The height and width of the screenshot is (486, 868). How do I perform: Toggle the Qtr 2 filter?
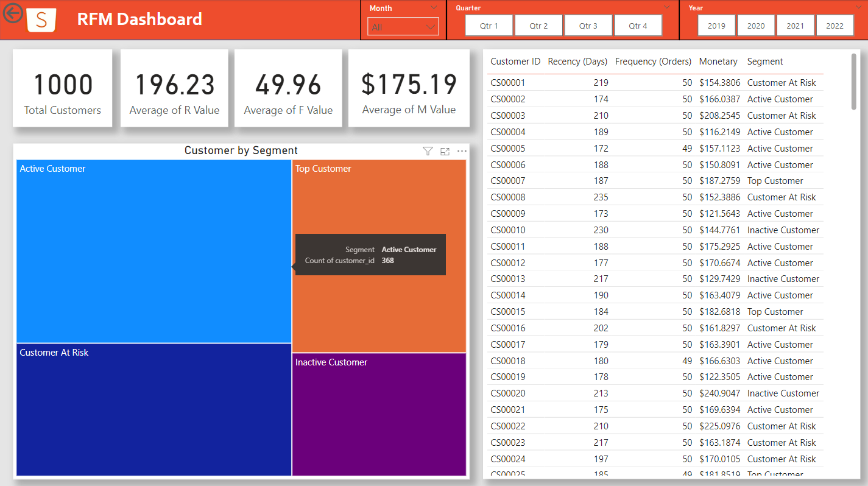tap(538, 25)
